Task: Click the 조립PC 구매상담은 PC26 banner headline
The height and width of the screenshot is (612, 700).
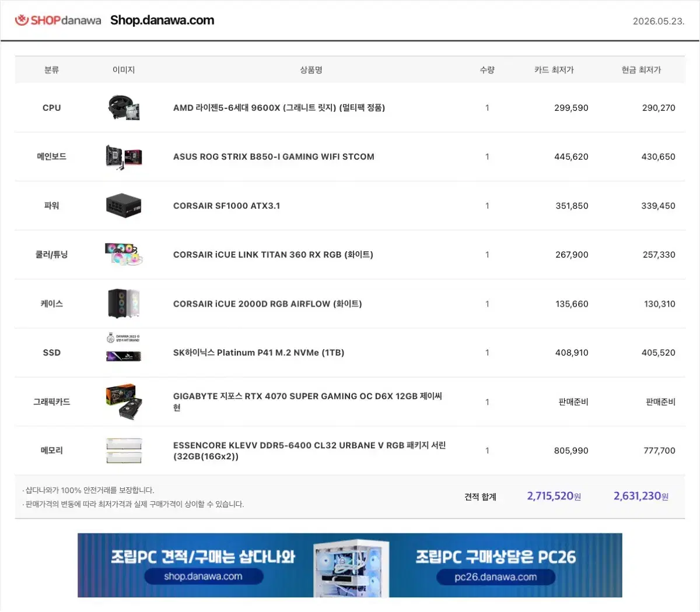Action: [495, 557]
